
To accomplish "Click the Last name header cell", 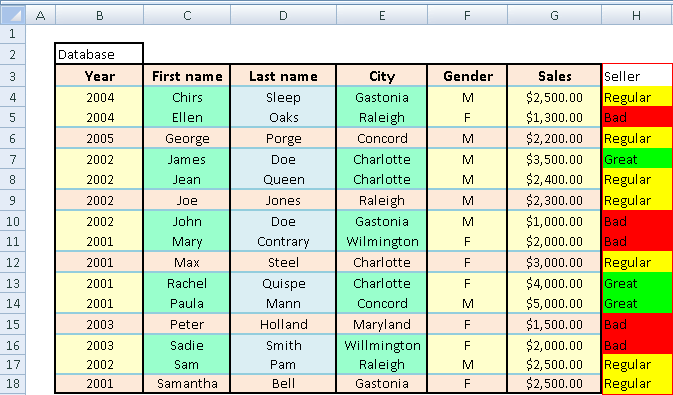I will coord(283,76).
